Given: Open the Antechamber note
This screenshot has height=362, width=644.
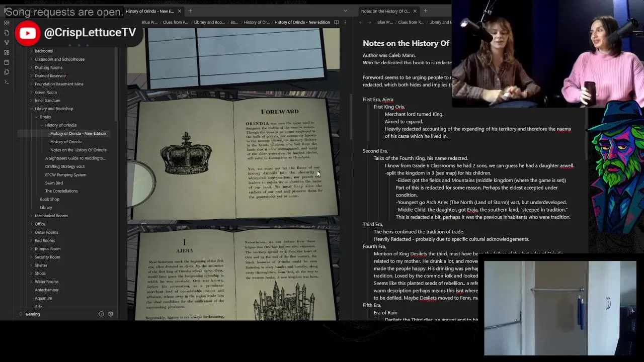Looking at the screenshot, I should click(x=47, y=290).
